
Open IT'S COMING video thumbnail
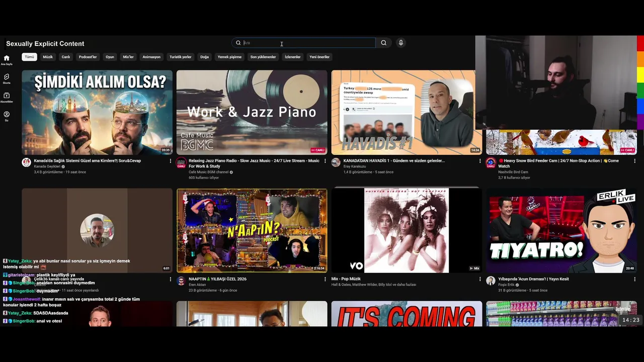coord(407,314)
